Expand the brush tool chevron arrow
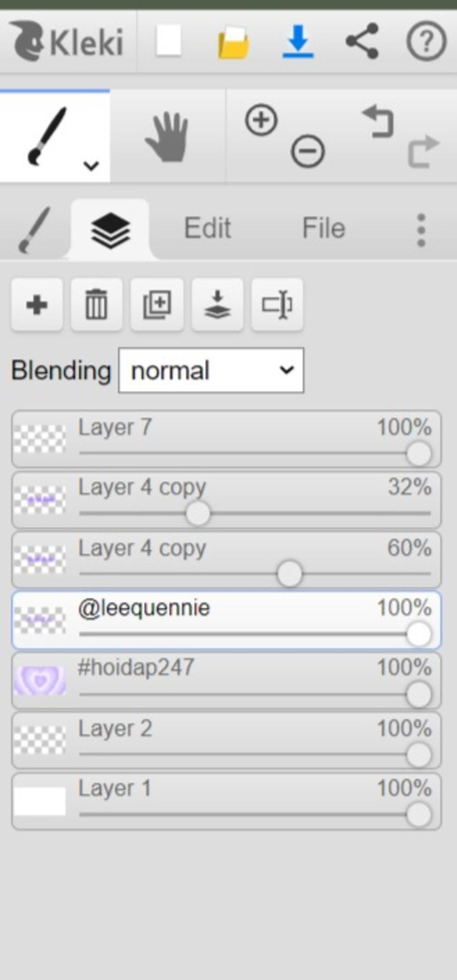The image size is (457, 980). [x=91, y=166]
